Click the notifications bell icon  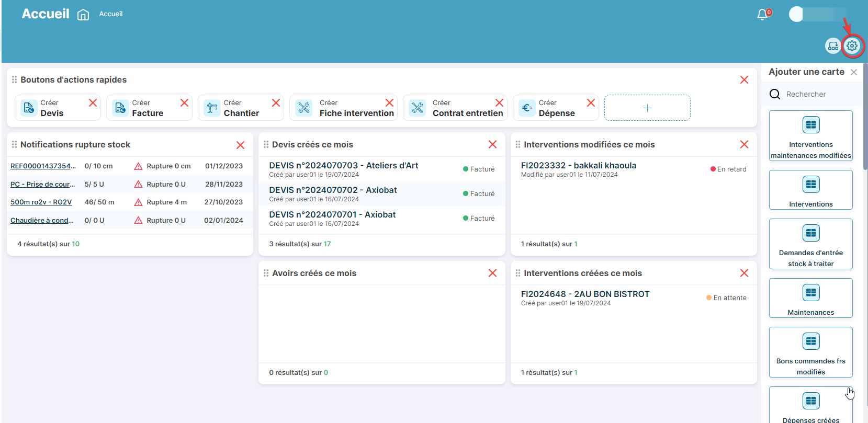tap(762, 15)
